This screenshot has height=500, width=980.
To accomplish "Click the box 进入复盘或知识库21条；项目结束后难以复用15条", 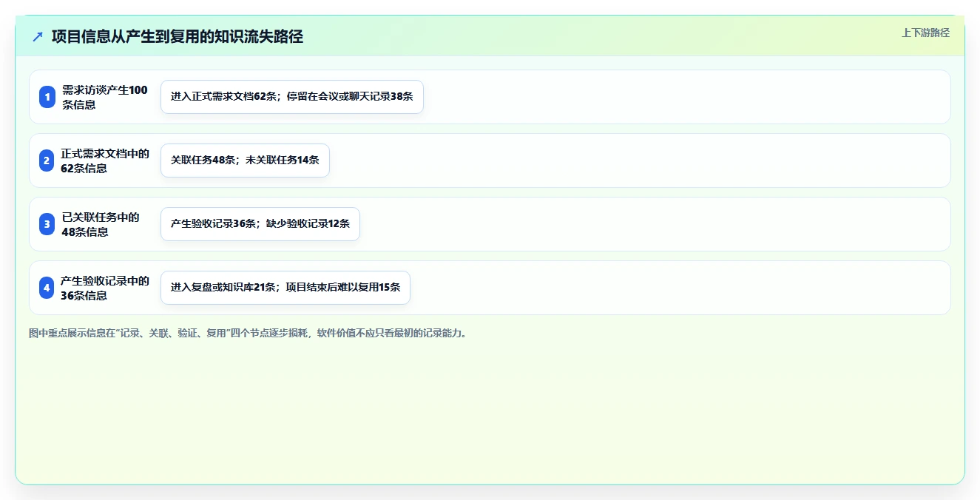I will click(x=285, y=288).
